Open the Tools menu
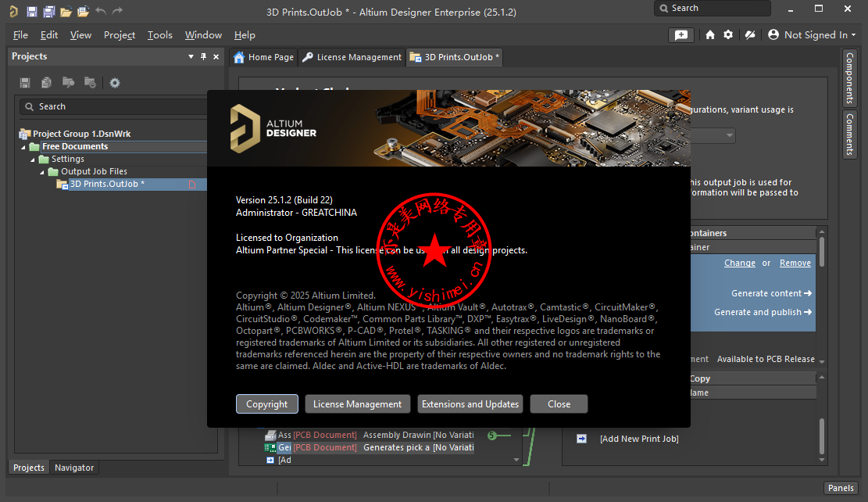The height and width of the screenshot is (502, 868). (x=159, y=35)
